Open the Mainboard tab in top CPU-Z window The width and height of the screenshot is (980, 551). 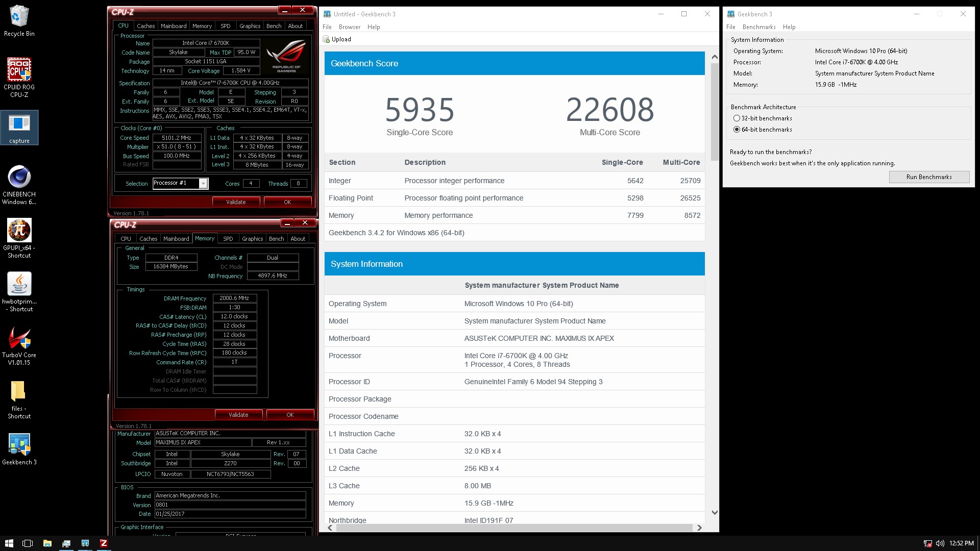[x=174, y=26]
